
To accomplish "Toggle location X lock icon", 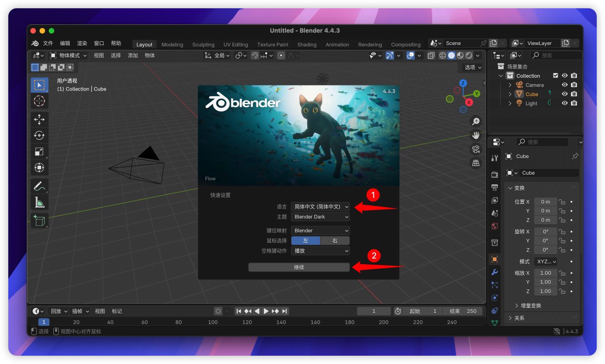I will [562, 202].
